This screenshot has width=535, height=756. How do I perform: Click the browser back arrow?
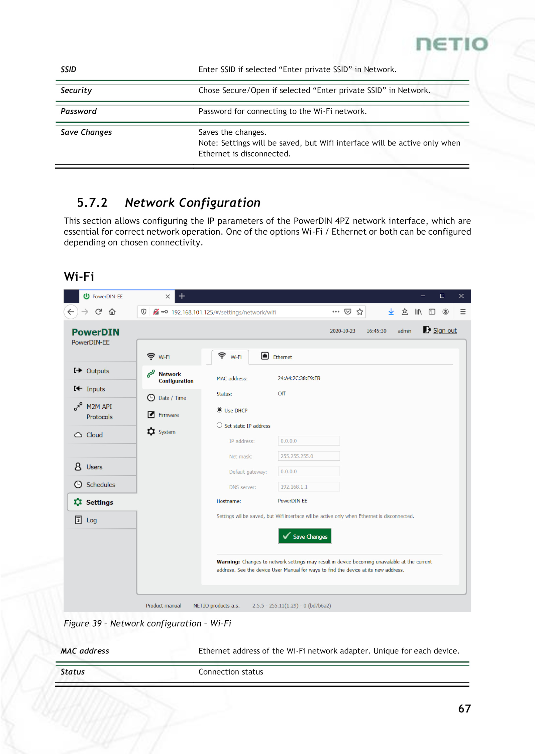click(71, 312)
